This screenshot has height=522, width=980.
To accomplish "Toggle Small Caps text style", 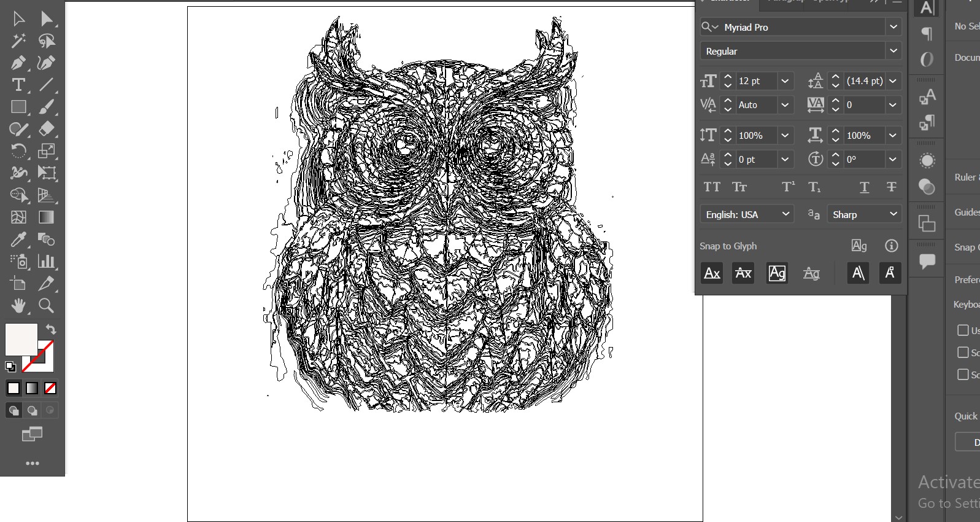I will pos(739,187).
